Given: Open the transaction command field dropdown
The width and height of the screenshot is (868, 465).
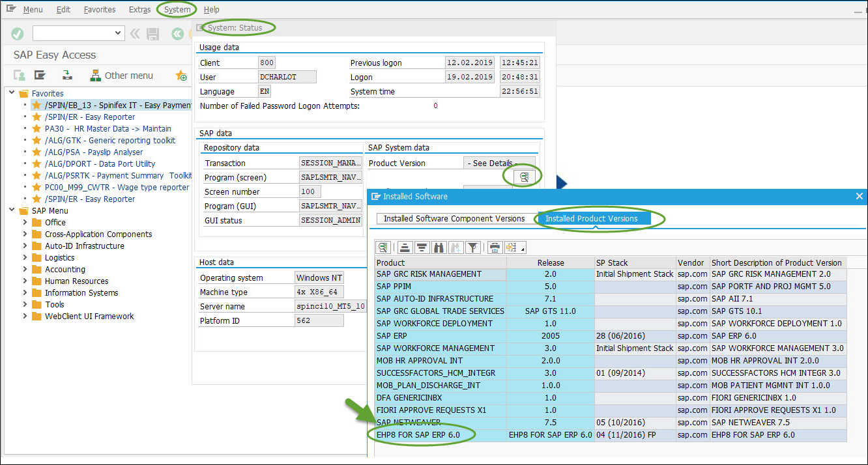Looking at the screenshot, I should [118, 33].
